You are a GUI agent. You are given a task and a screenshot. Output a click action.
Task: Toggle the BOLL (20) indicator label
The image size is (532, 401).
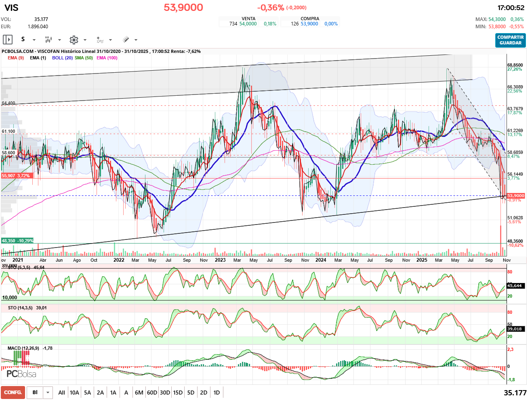click(62, 58)
